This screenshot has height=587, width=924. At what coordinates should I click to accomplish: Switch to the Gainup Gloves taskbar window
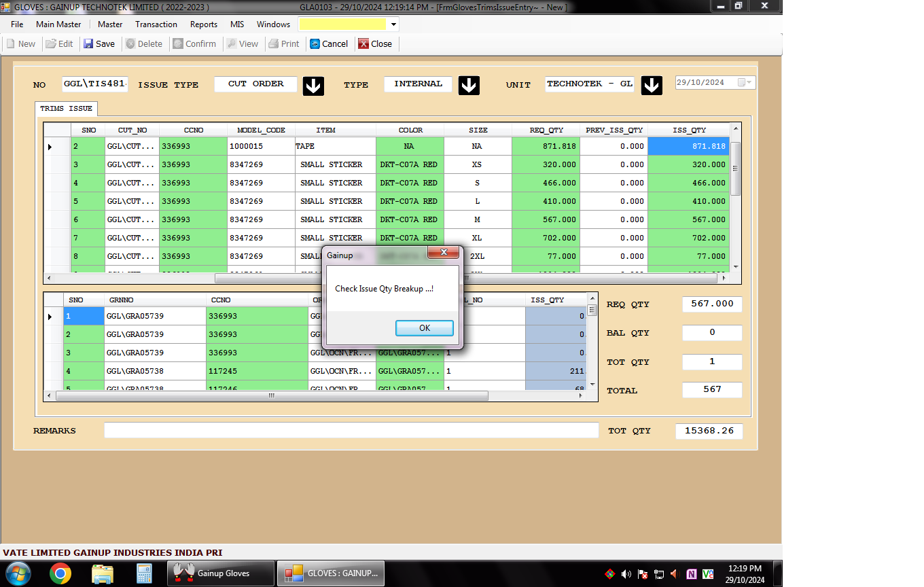tap(221, 574)
